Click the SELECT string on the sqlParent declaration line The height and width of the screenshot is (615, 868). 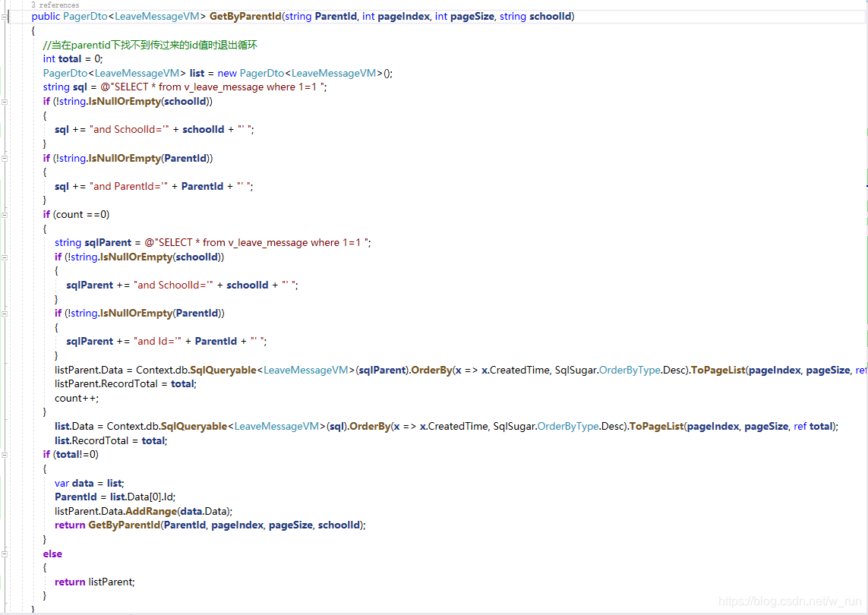pos(257,243)
